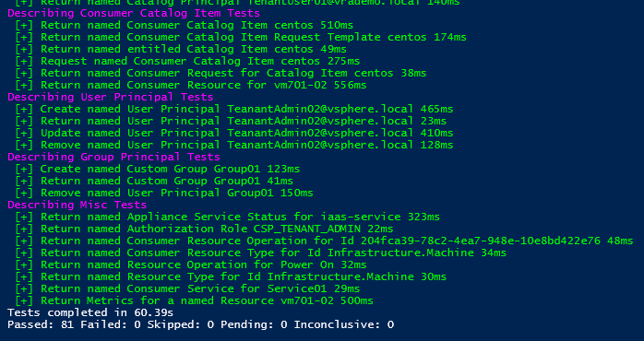Click 'Return named Resource Operation for Power On'
The height and width of the screenshot is (341, 644).
[191, 265]
